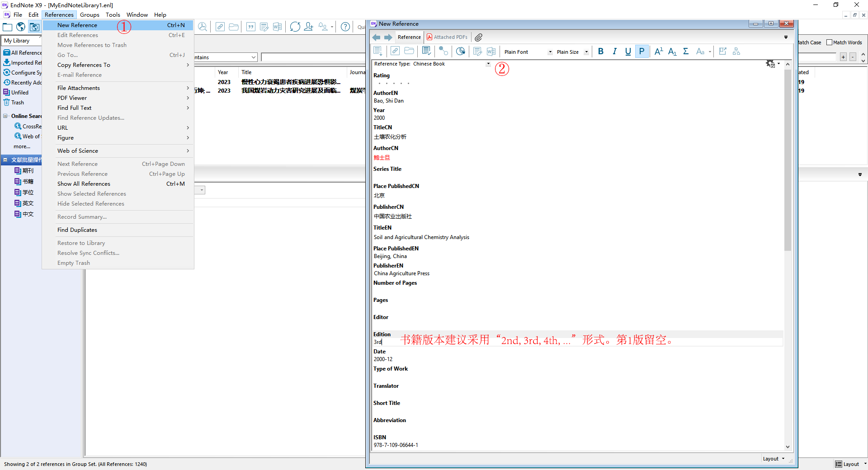Click back arrow in New Reference window
This screenshot has width=868, height=470.
377,37
